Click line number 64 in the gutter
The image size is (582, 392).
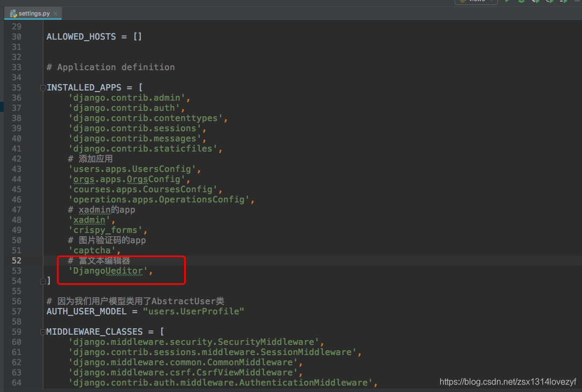(17, 383)
